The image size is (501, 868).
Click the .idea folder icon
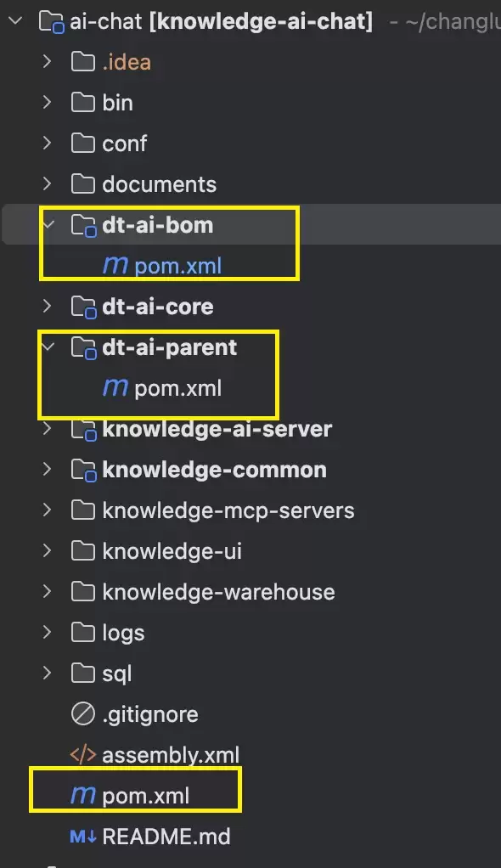click(x=83, y=61)
